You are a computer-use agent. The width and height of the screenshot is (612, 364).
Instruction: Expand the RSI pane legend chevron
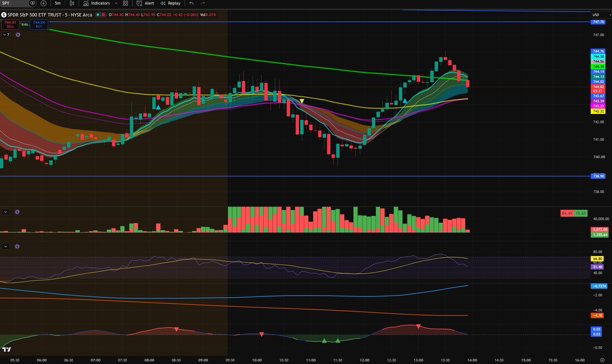coord(5,246)
